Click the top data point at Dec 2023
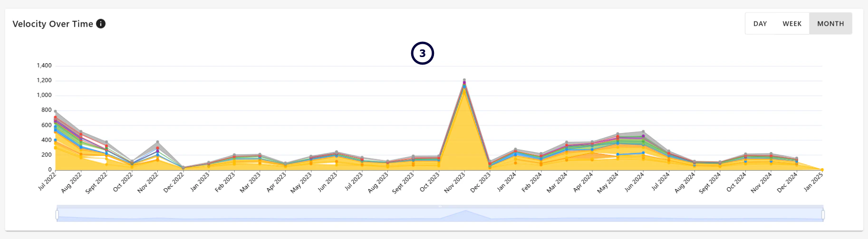This screenshot has height=239, width=868. (x=490, y=162)
